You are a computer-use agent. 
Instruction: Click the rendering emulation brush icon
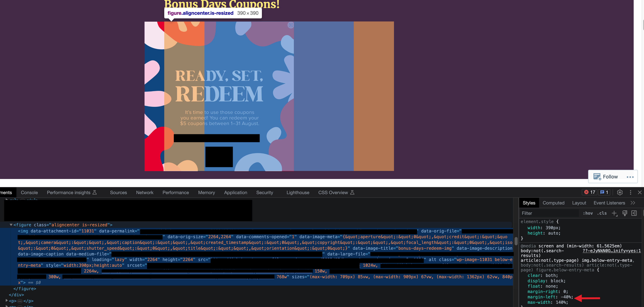tap(625, 213)
